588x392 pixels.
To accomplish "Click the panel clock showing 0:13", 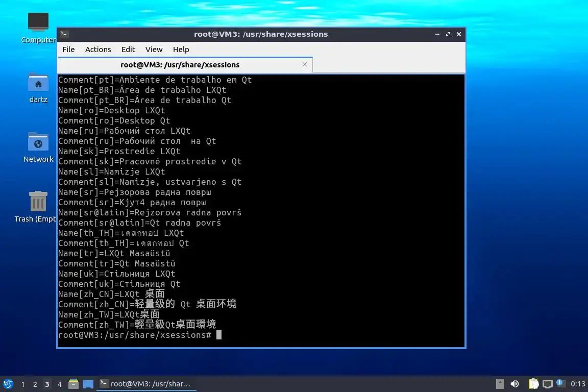I will pos(577,384).
